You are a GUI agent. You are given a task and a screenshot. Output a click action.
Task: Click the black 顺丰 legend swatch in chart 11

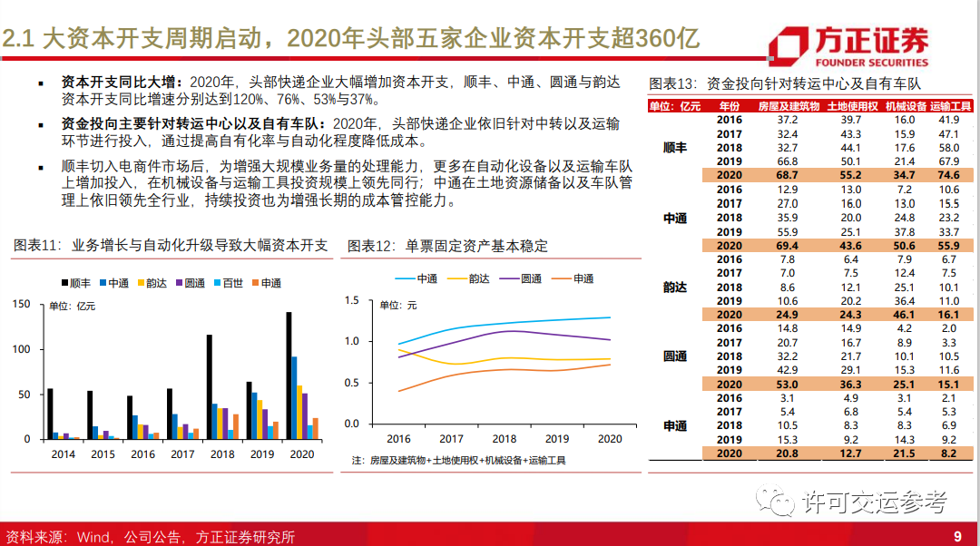pyautogui.click(x=64, y=283)
